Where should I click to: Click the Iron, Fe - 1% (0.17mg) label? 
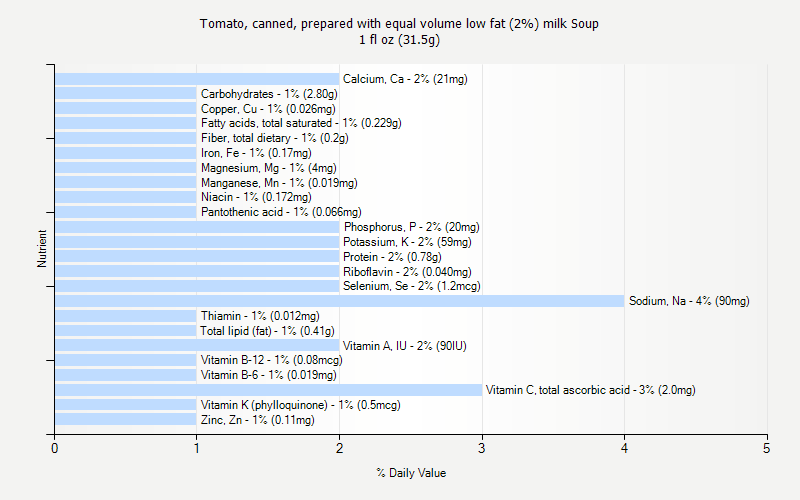(x=256, y=153)
